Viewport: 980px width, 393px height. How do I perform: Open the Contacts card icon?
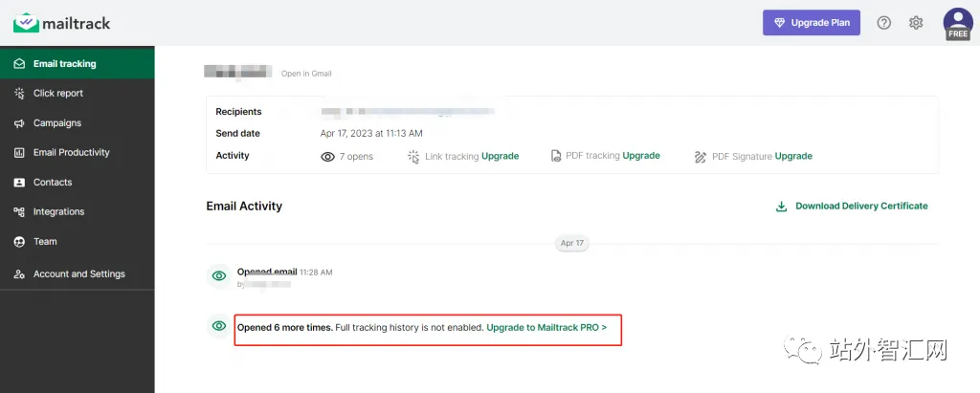[19, 183]
